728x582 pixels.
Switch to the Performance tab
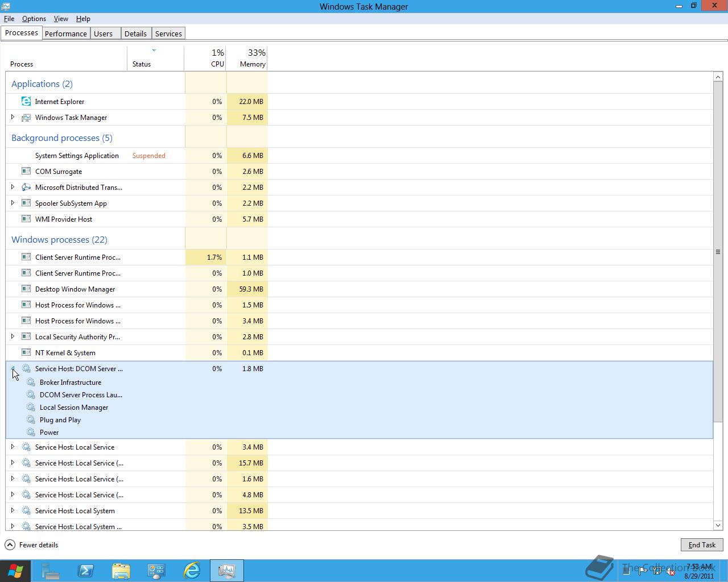click(x=66, y=34)
